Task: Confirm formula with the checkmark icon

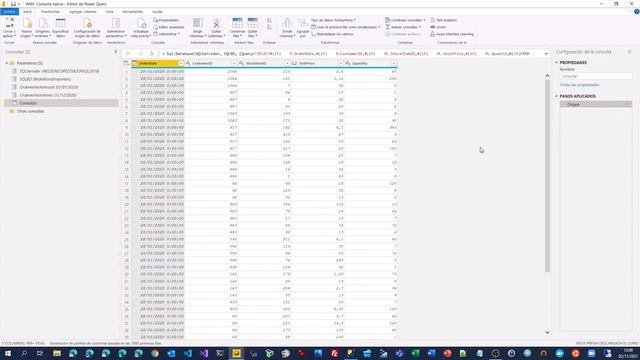Action: tap(140, 53)
